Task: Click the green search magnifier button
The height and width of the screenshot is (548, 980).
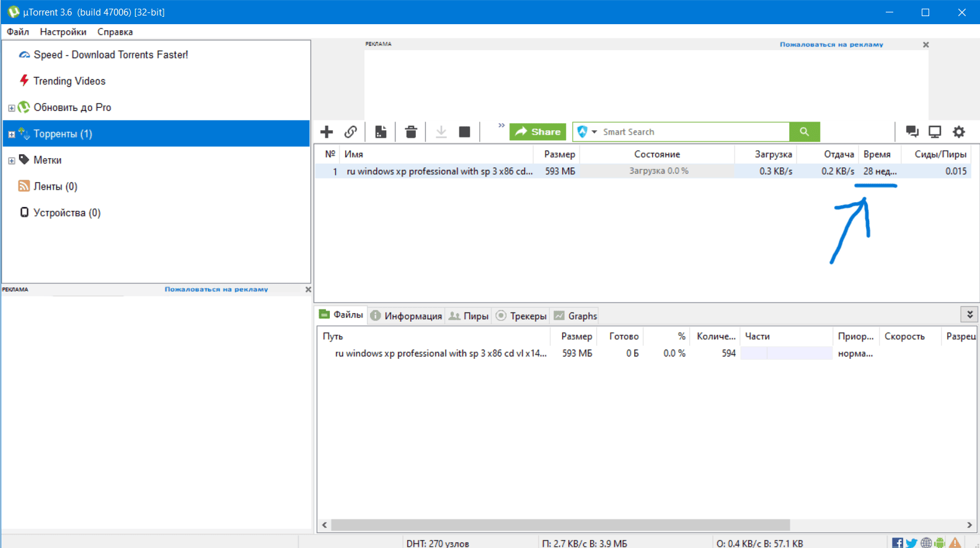Action: click(x=805, y=131)
